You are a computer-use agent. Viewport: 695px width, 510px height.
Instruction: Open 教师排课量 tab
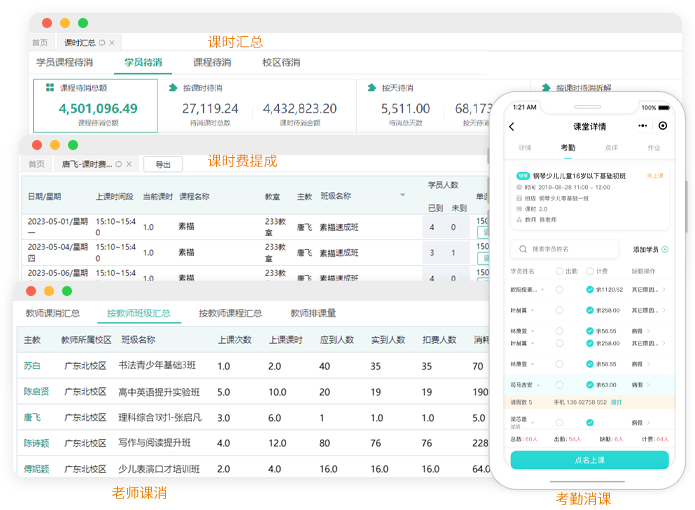(313, 313)
